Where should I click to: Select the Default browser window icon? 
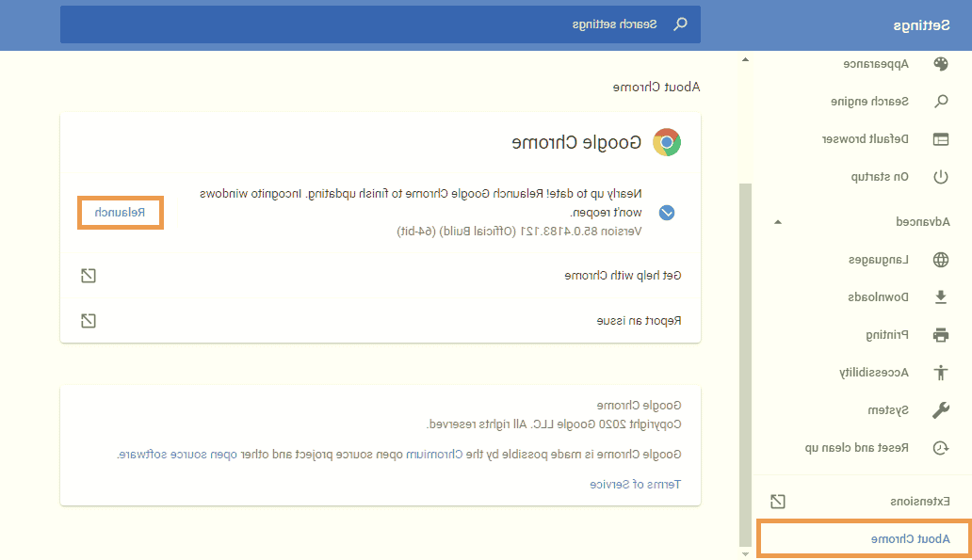click(940, 139)
